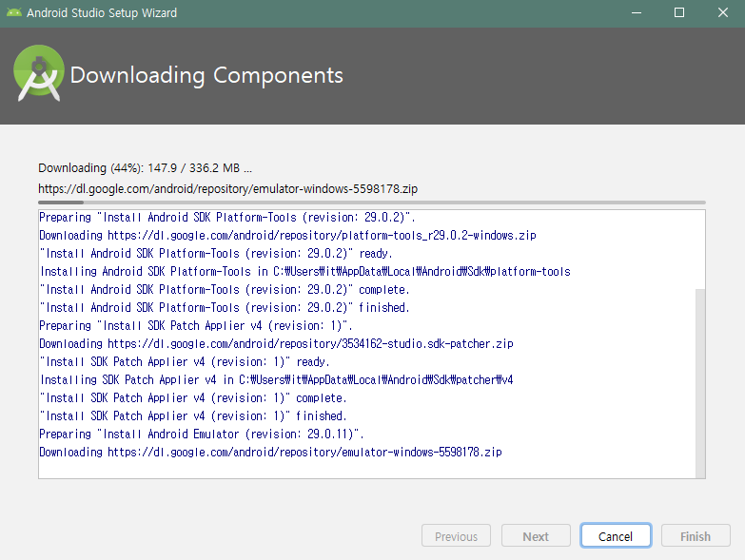Click log line 'SDK Patch Applier v4' complete
The height and width of the screenshot is (560, 745).
[193, 397]
